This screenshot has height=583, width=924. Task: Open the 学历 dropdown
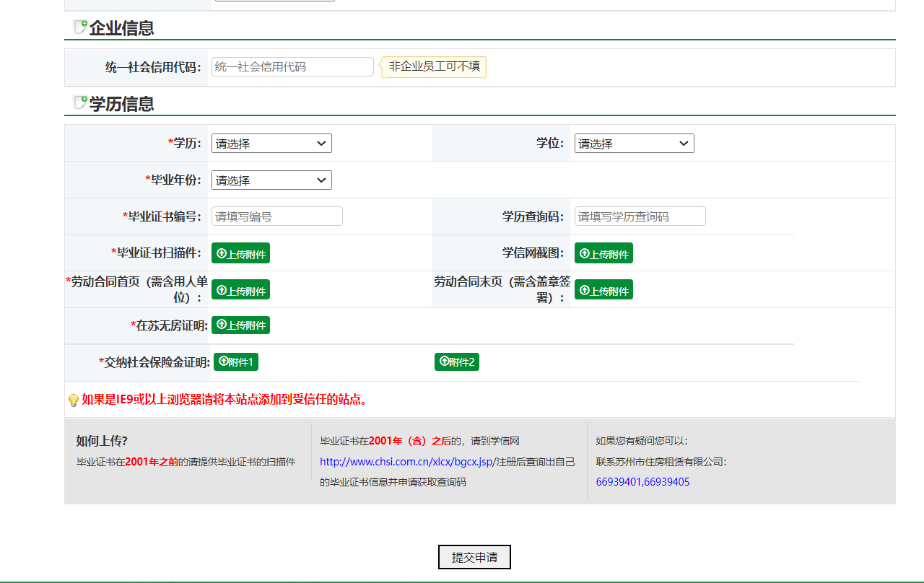(x=271, y=144)
